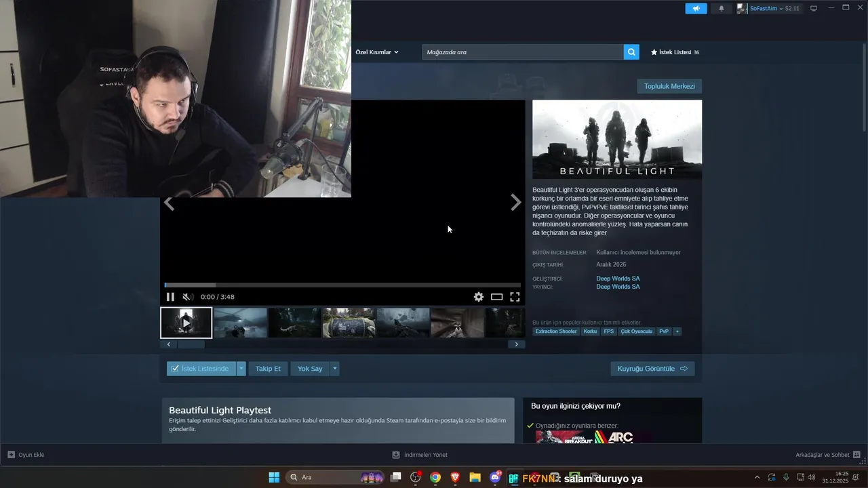Click the store search magnifier button
The image size is (868, 488).
tap(631, 52)
